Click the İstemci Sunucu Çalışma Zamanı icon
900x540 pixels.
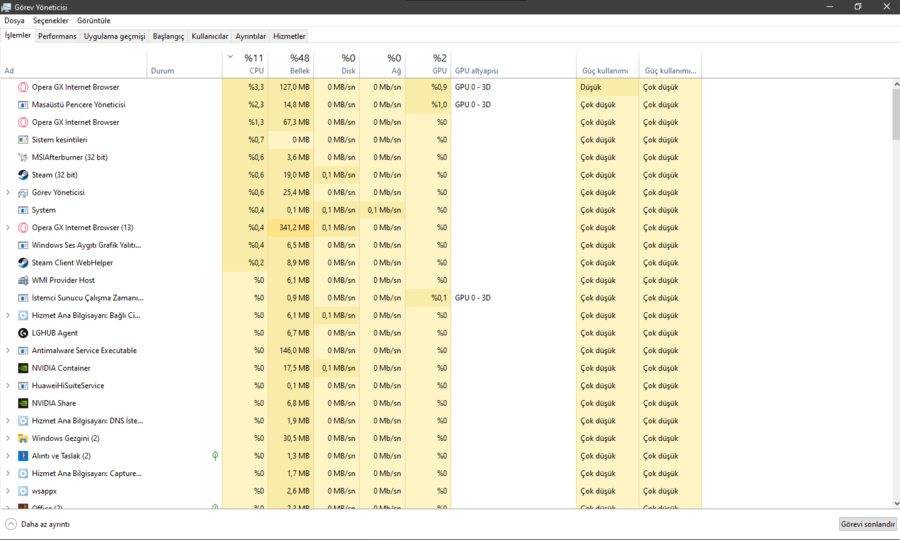coord(23,298)
